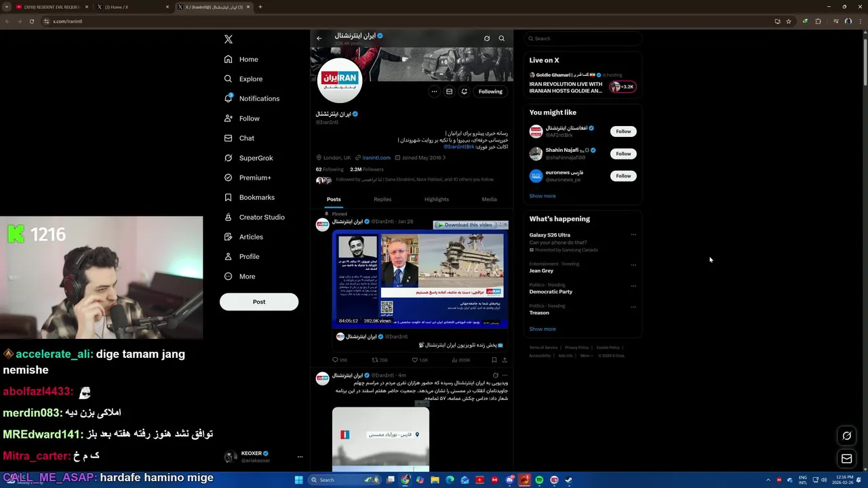Open Articles
The height and width of the screenshot is (488, 868).
tap(243, 237)
